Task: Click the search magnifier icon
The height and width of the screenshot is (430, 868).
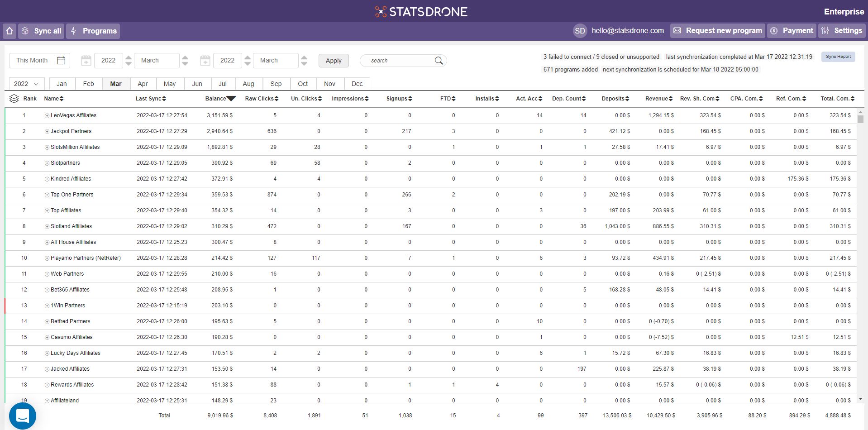Action: [x=439, y=61]
